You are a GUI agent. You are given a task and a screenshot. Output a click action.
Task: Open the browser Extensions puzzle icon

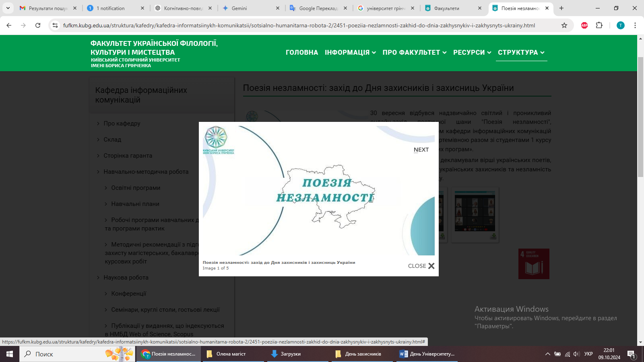pyautogui.click(x=599, y=25)
